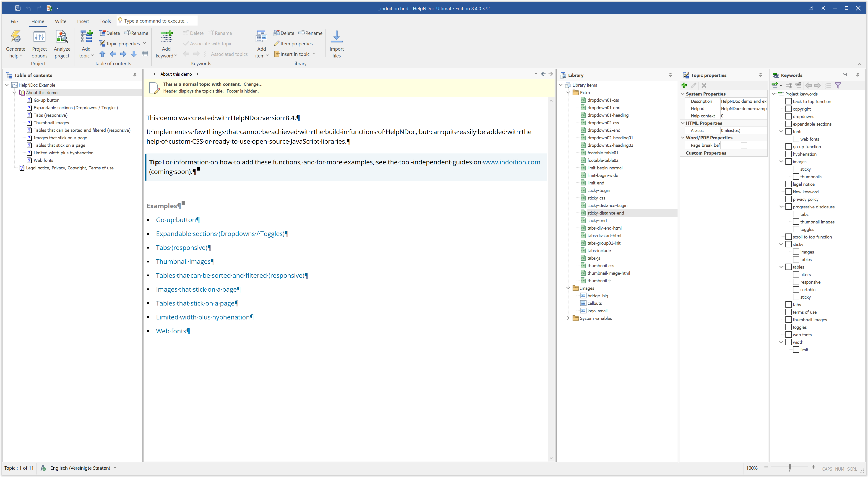Viewport: 868px width, 477px height.
Task: Click the zoom in plus button
Action: pos(813,467)
